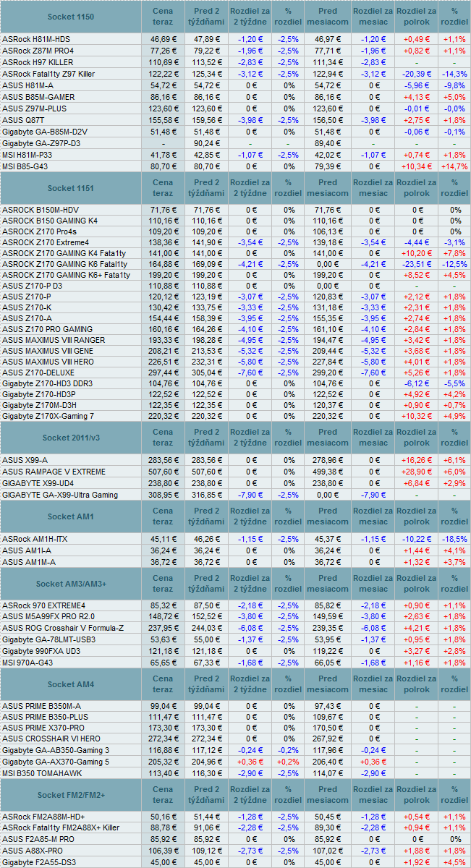The height and width of the screenshot is (868, 471).
Task: Select the ASUS Z170-P D3 product name
Action: pos(32,286)
